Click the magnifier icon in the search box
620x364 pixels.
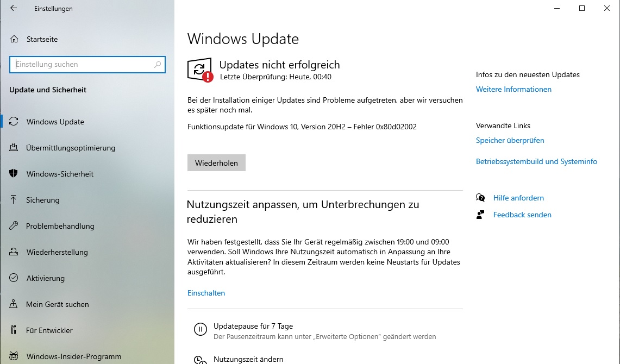tap(158, 65)
